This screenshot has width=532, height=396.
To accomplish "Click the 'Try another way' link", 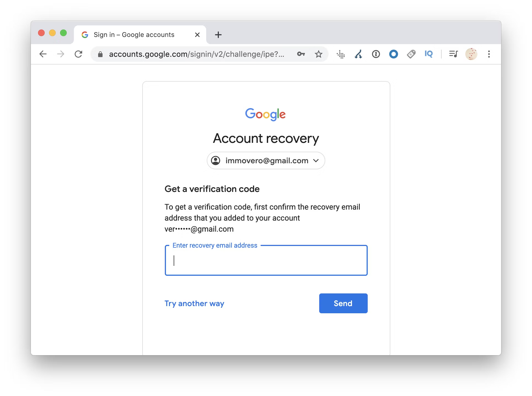I will [195, 303].
